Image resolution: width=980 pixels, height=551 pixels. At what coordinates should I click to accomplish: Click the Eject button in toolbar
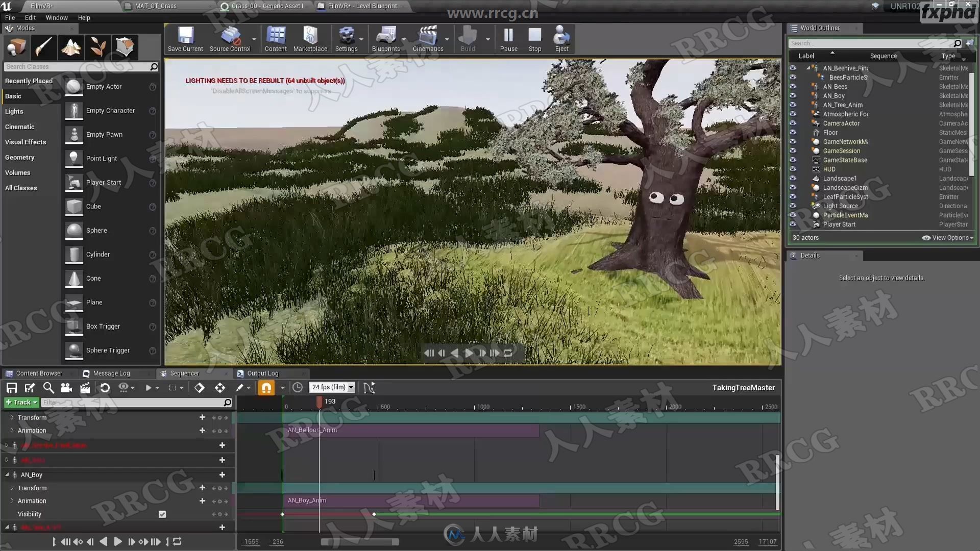pos(562,39)
